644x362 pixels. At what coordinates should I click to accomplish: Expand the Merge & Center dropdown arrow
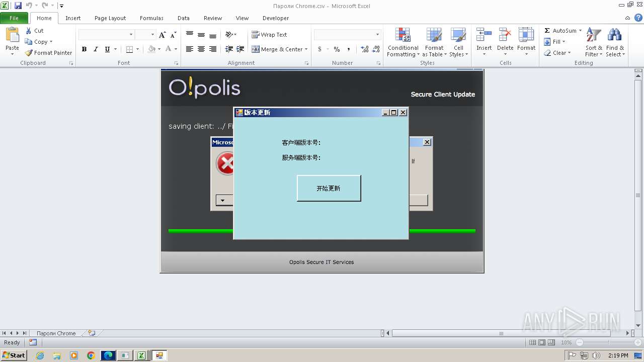coord(307,49)
